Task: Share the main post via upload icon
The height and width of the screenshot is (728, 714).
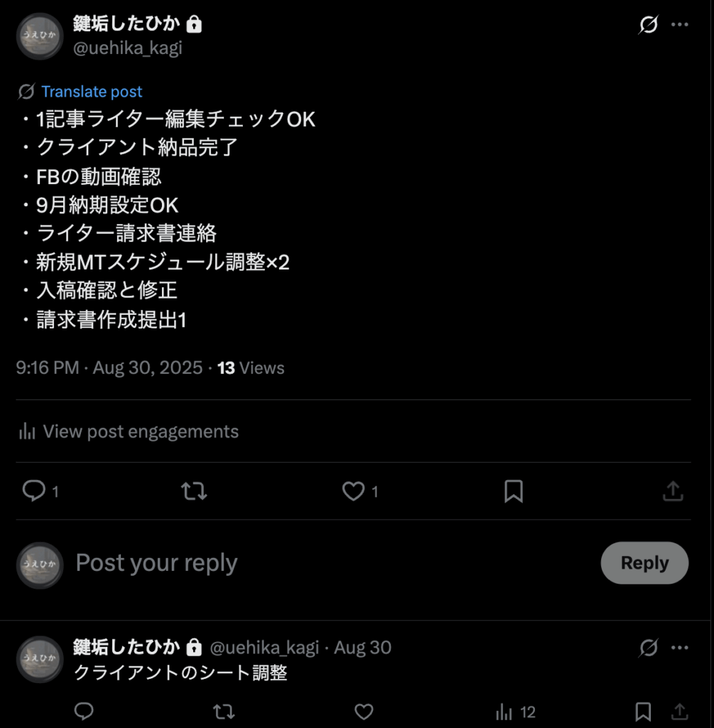Action: tap(674, 491)
